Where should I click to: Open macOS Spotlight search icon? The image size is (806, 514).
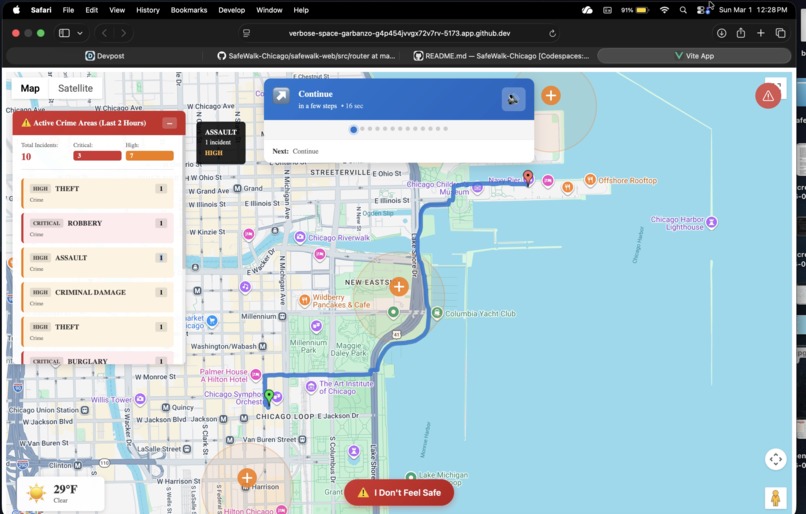683,10
